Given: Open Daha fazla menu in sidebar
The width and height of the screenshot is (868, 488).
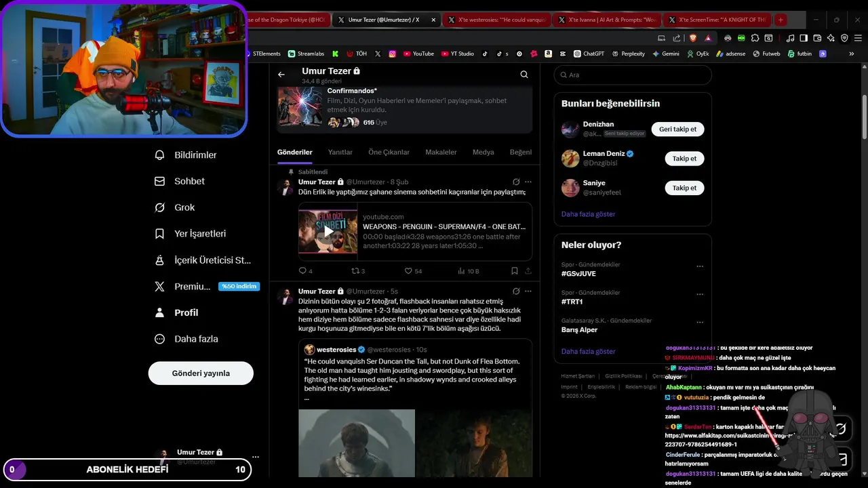Looking at the screenshot, I should 186,339.
